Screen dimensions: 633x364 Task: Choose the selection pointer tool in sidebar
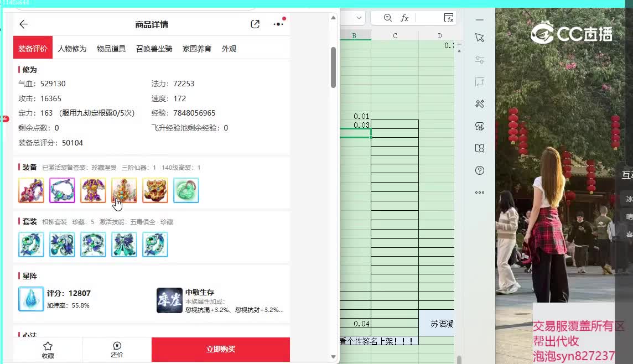click(x=480, y=38)
